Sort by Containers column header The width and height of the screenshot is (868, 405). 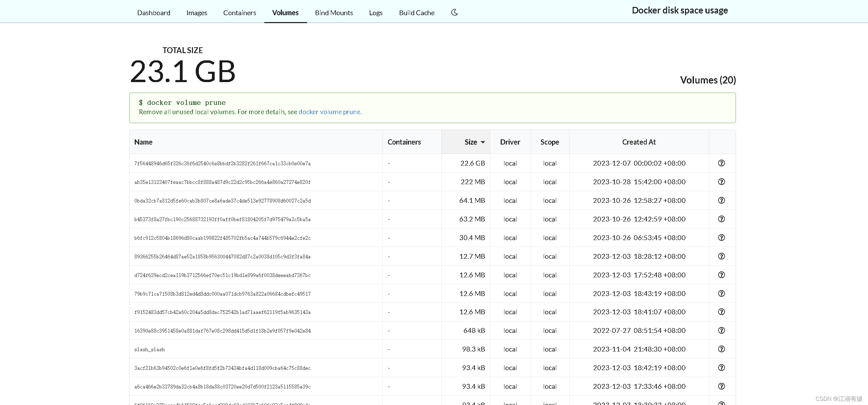[404, 142]
